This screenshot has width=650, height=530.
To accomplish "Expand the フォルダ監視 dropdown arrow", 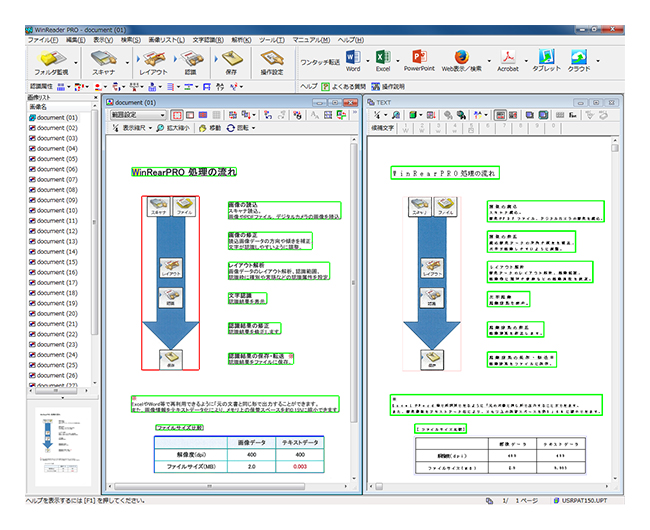I will (x=76, y=63).
